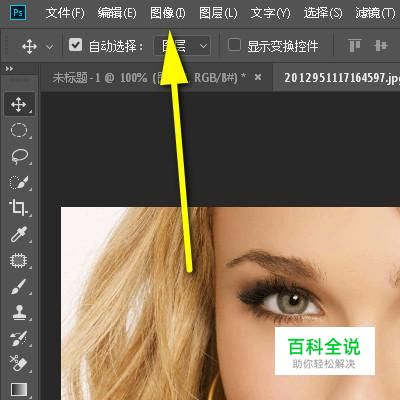Select the Brush tool

19,286
